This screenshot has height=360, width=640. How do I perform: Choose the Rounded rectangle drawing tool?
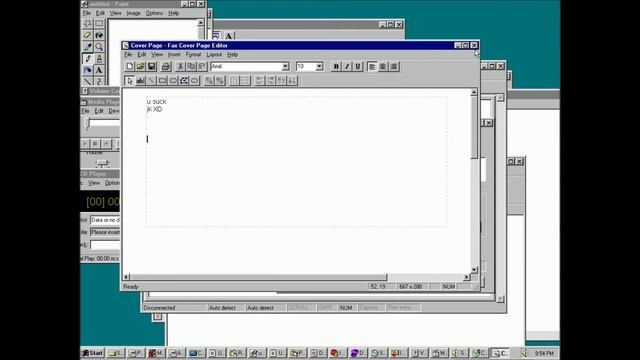tap(173, 81)
